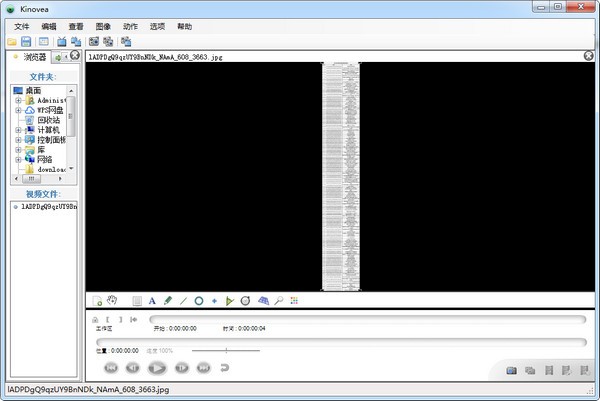Select the pencil drawing tool
The height and width of the screenshot is (401, 600).
tap(168, 301)
